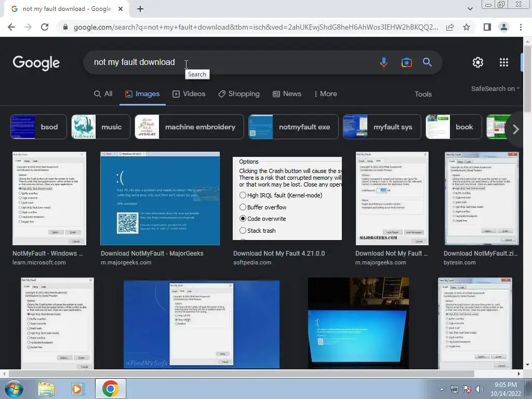
Task: Open softpedia Options radio list image
Action: coord(287,198)
